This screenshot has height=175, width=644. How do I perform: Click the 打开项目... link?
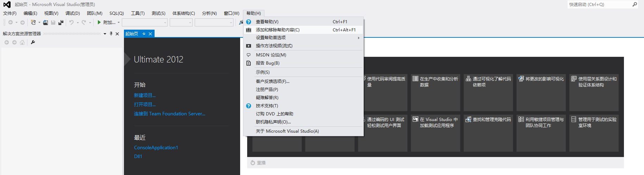pos(145,104)
